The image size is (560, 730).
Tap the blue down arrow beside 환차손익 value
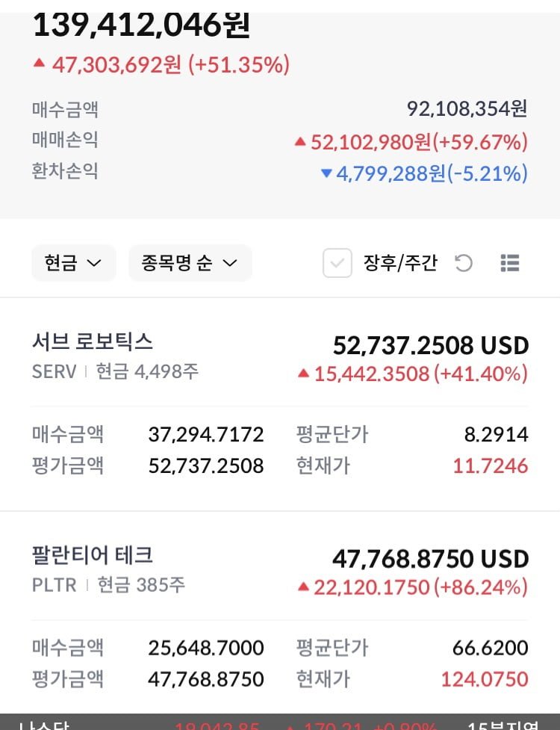[326, 173]
